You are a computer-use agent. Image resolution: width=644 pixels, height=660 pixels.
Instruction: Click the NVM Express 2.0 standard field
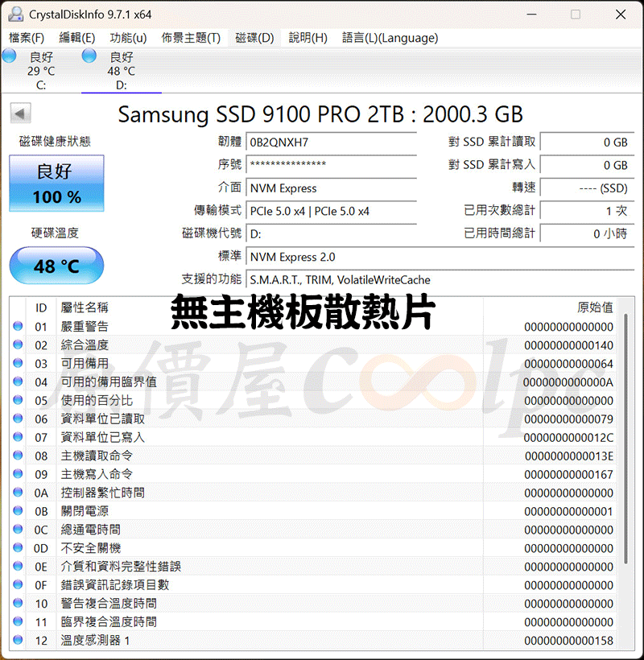440,257
